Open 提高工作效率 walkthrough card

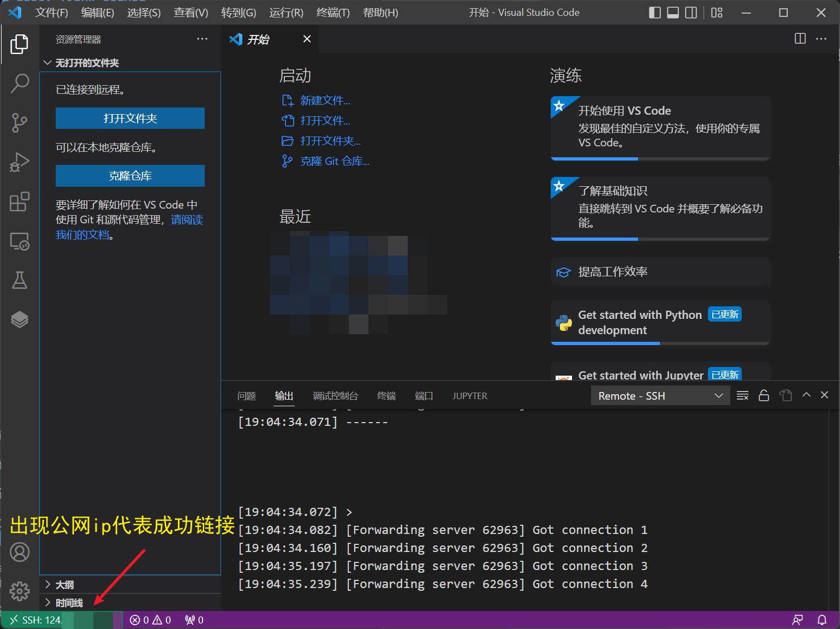pyautogui.click(x=660, y=272)
